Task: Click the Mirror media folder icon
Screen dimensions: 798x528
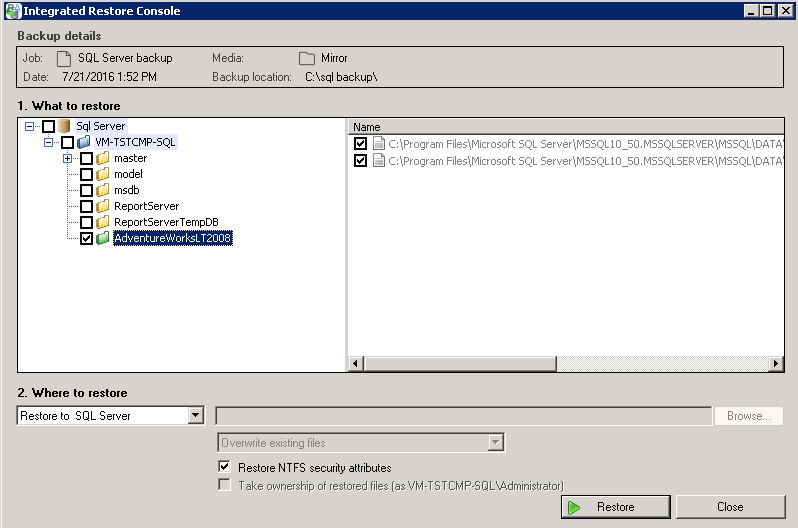Action: (306, 59)
